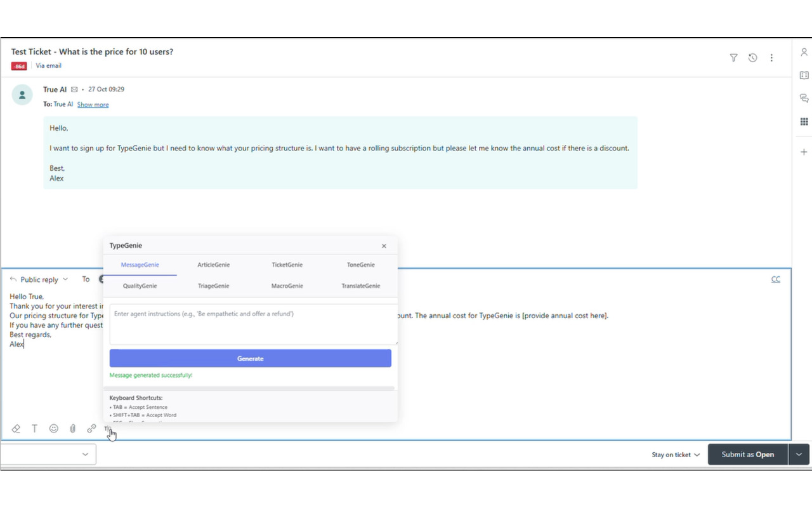Click the 'Keyboard Shortcuts:' heading
Screen dimensions: 812x508
(x=136, y=398)
